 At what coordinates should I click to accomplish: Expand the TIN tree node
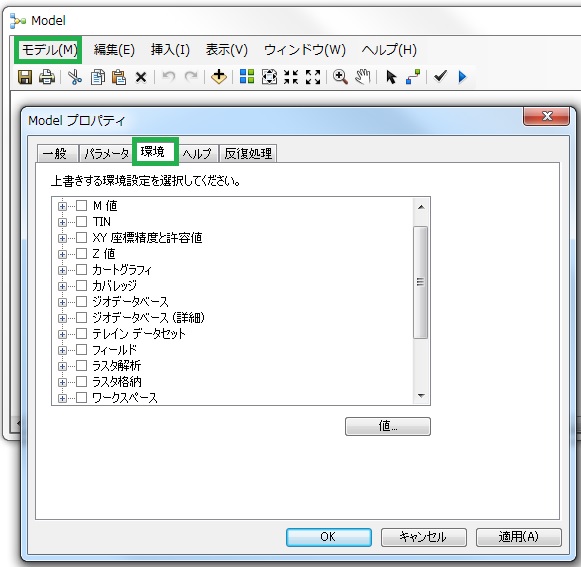[x=62, y=222]
